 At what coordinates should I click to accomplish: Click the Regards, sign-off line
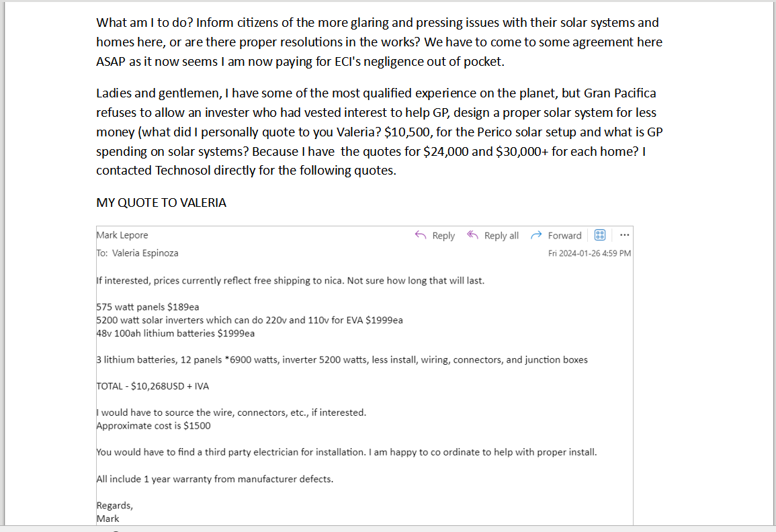(115, 505)
